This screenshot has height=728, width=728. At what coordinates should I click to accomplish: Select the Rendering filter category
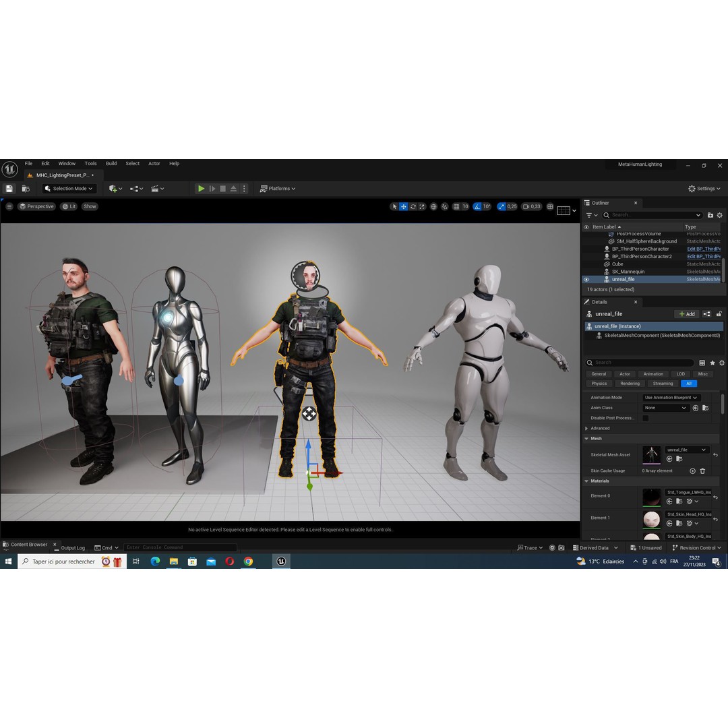click(630, 384)
